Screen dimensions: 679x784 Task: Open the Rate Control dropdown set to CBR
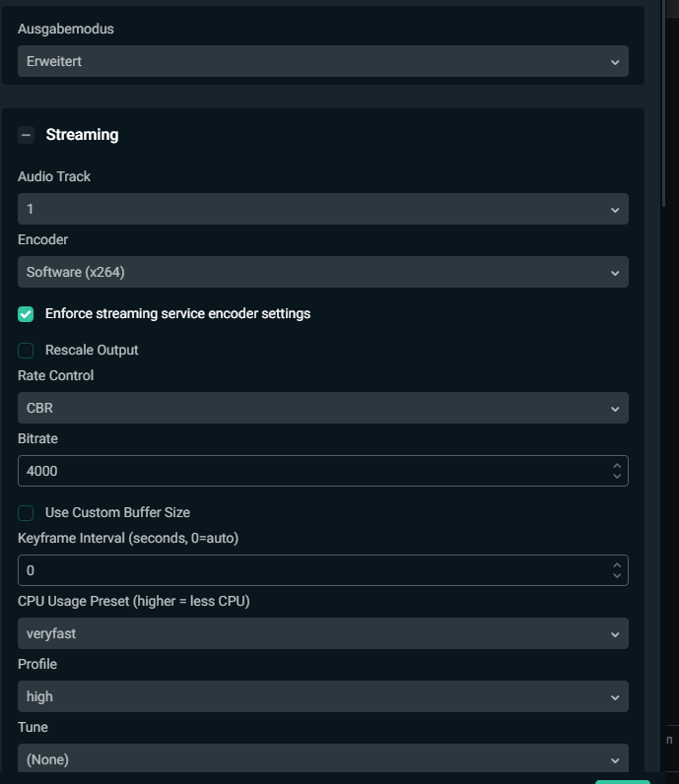(x=322, y=408)
